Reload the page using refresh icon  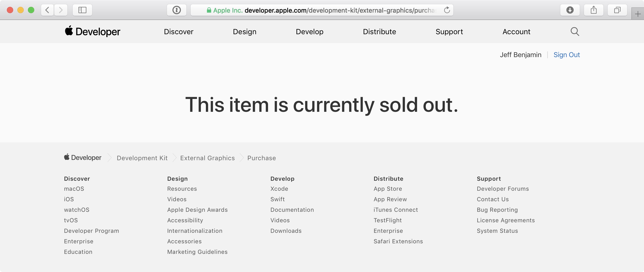pos(447,10)
